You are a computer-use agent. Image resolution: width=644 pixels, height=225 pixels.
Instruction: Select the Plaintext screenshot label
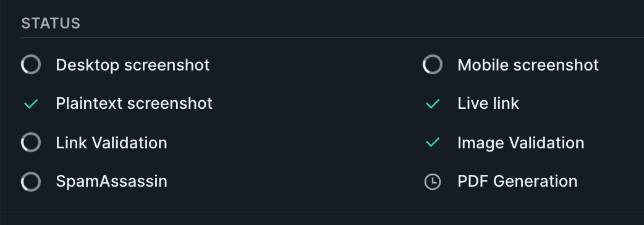[134, 103]
